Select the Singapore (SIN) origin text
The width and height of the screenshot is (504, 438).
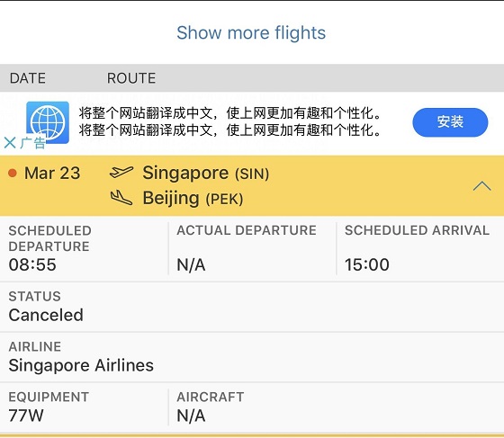(206, 173)
